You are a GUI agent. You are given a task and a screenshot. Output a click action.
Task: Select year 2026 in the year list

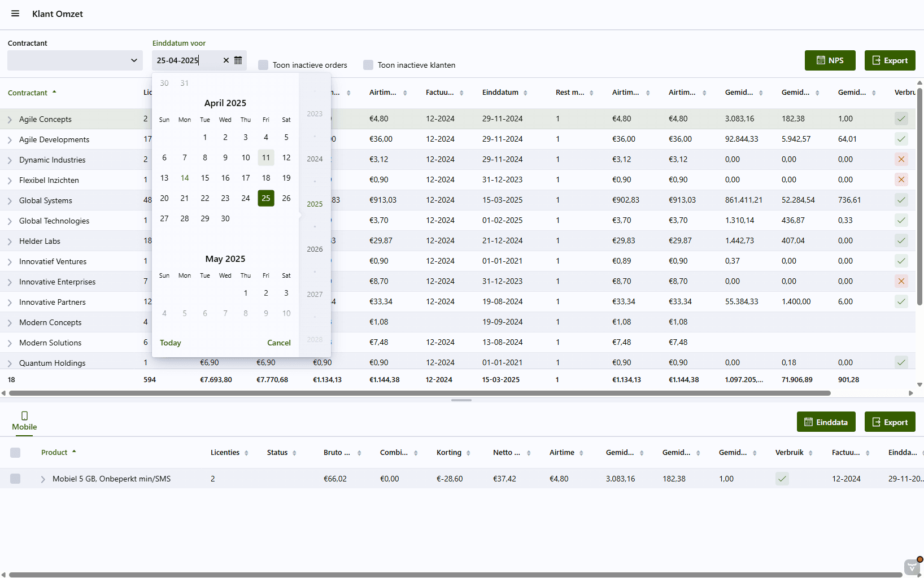(x=315, y=249)
